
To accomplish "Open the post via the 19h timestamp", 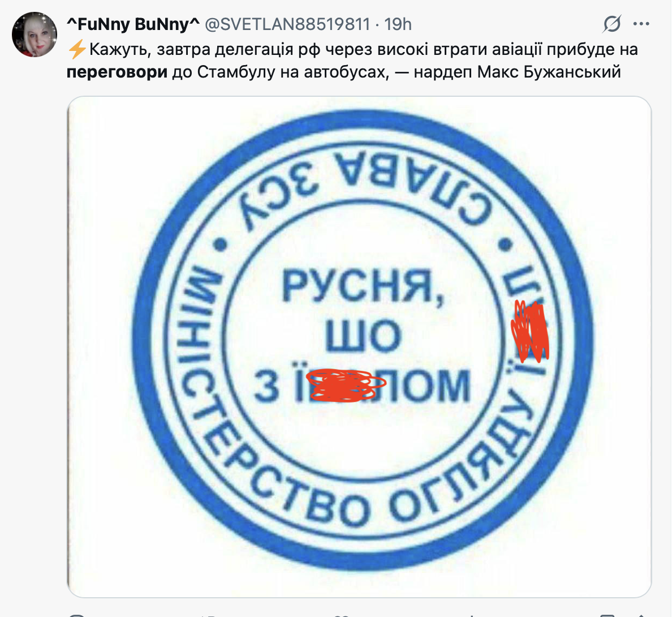I will (398, 24).
